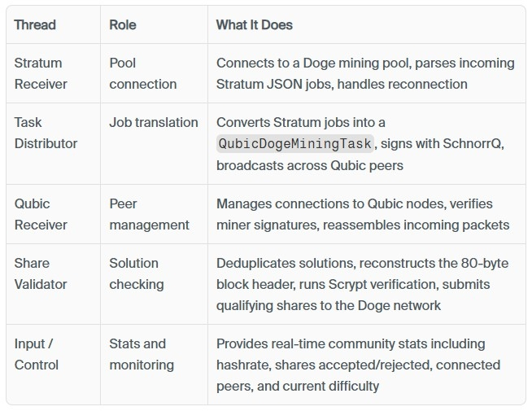Viewport: 532px width, 411px height.
Task: Click the Job translation role cell
Action: point(153,122)
